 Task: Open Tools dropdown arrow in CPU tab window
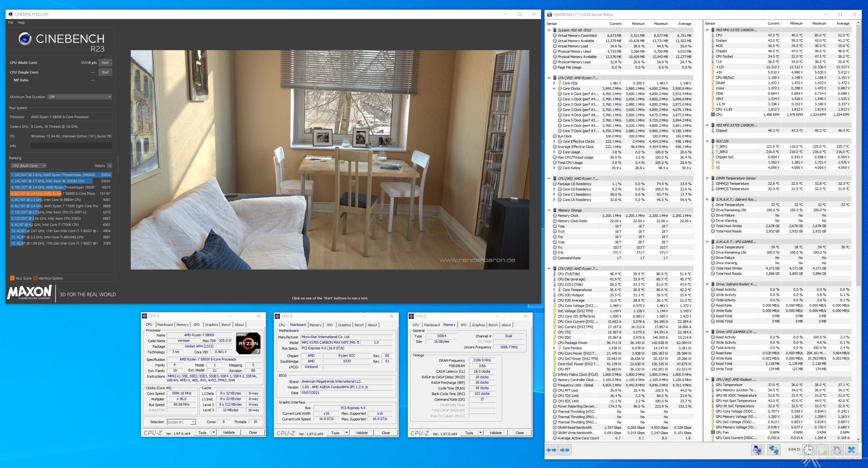click(x=214, y=432)
